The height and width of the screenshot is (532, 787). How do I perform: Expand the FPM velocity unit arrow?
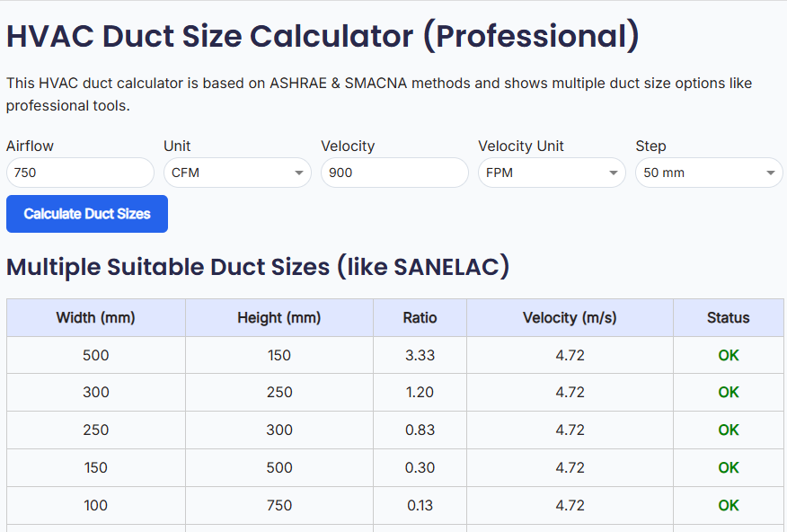[614, 173]
